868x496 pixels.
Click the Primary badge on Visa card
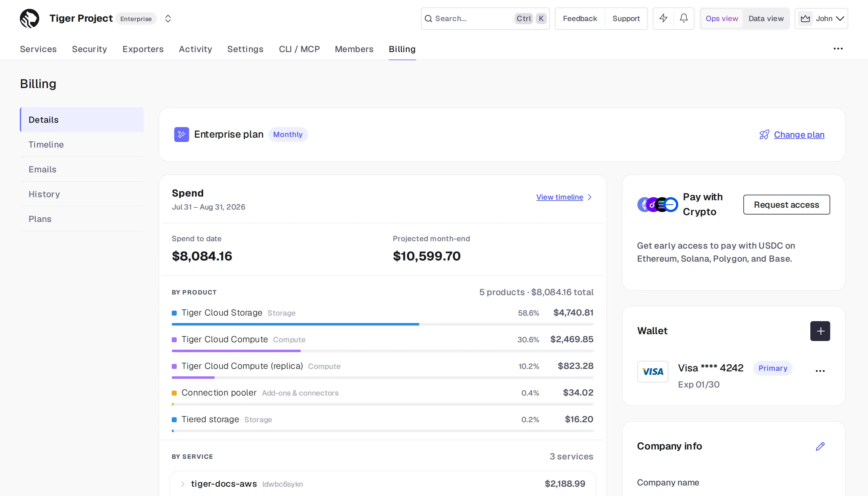[773, 368]
